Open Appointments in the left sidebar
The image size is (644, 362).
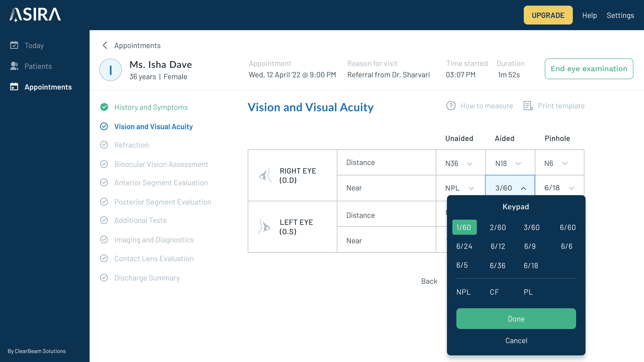coord(48,87)
